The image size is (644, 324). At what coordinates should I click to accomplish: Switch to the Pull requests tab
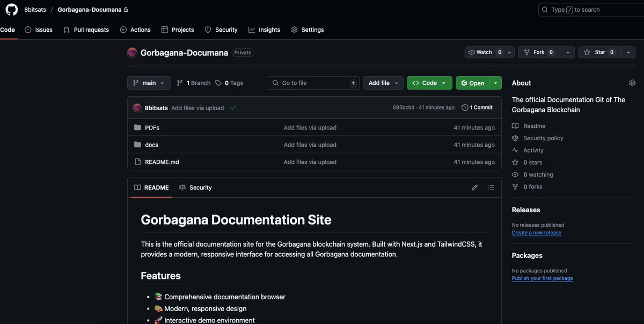86,30
